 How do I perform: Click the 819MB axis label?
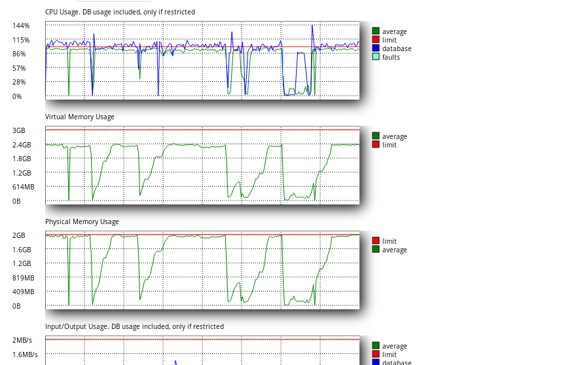(x=24, y=278)
